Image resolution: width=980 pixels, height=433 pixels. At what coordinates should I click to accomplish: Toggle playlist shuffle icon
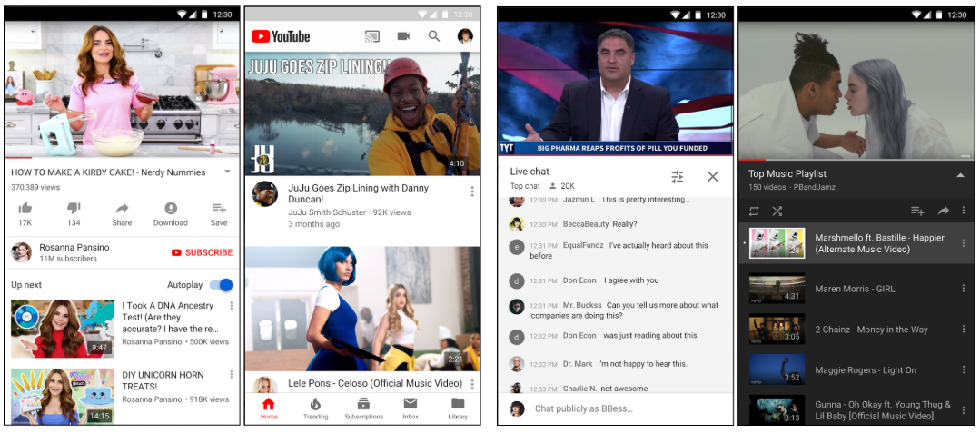[777, 211]
